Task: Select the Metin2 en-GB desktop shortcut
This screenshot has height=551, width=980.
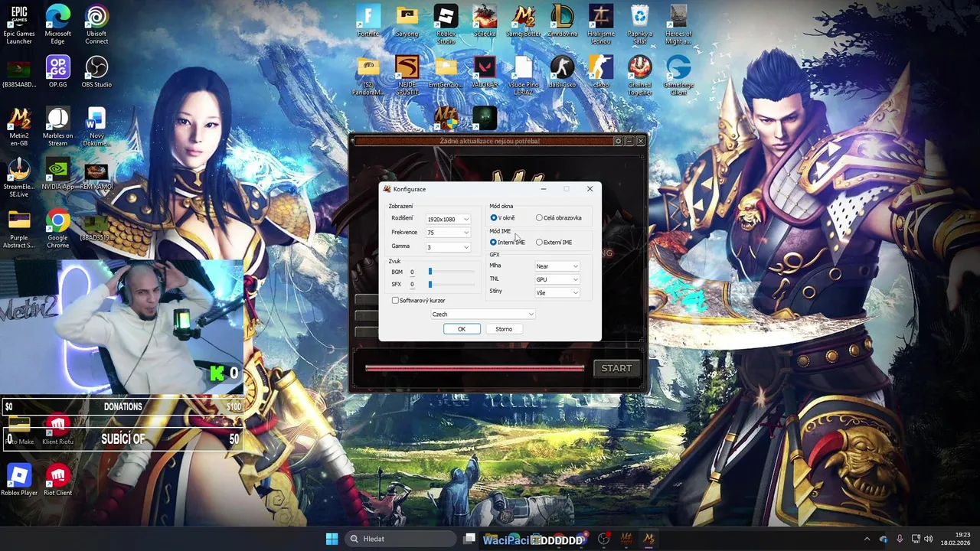Action: [19, 127]
